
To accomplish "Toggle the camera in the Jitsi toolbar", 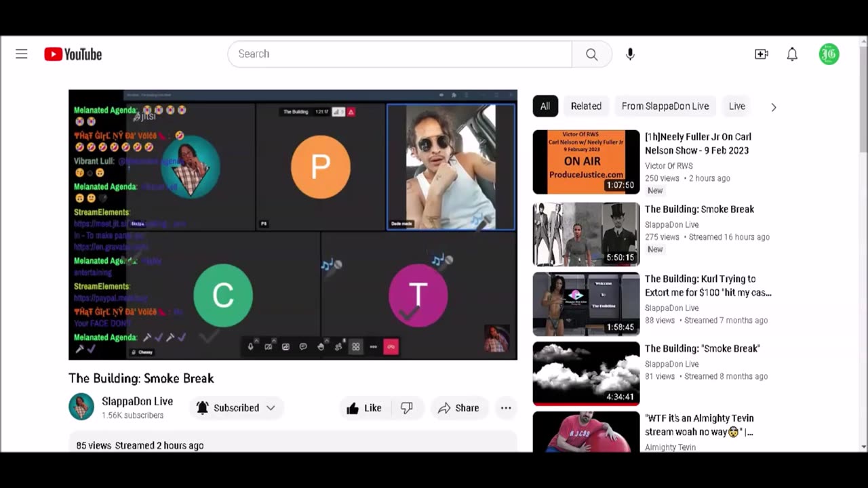I will tap(268, 347).
